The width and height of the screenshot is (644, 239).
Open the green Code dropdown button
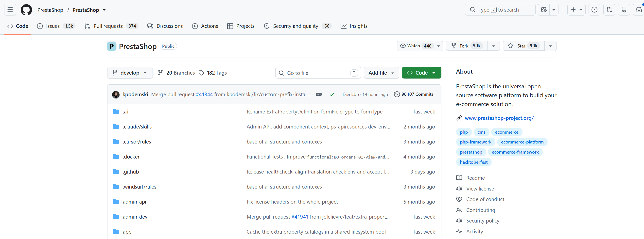[x=421, y=73]
